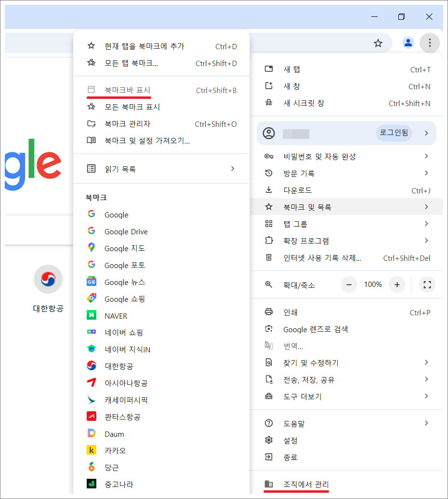This screenshot has height=499, width=448.
Task: Choose 모든 탭 북마크
Action: [161, 63]
